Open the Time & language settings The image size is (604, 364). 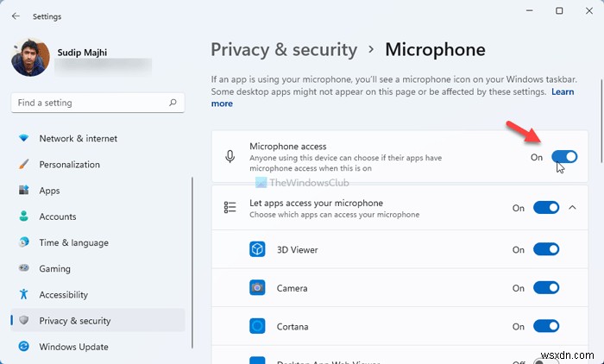73,243
